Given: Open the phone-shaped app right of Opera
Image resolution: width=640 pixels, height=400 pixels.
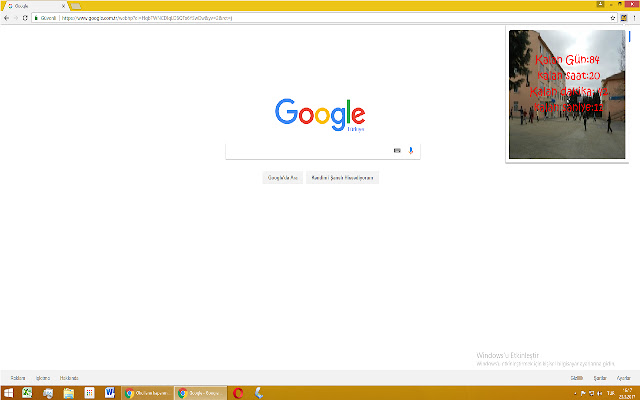Looking at the screenshot, I should [259, 393].
